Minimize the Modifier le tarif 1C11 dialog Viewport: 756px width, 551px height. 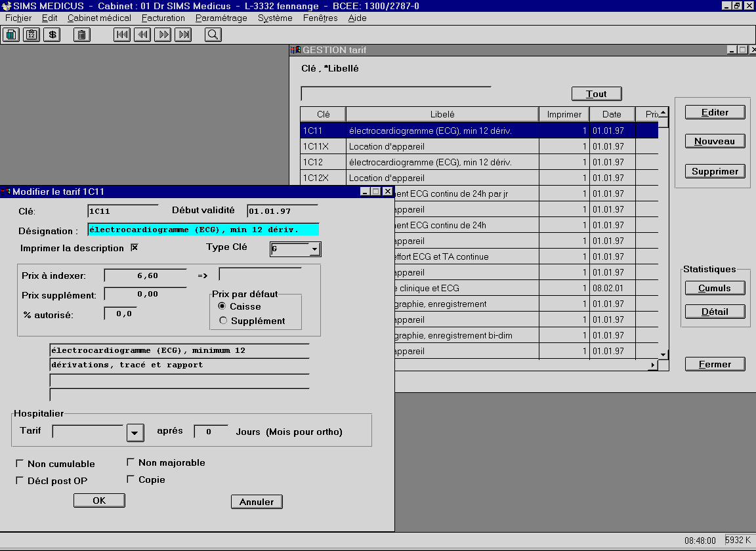tap(366, 192)
